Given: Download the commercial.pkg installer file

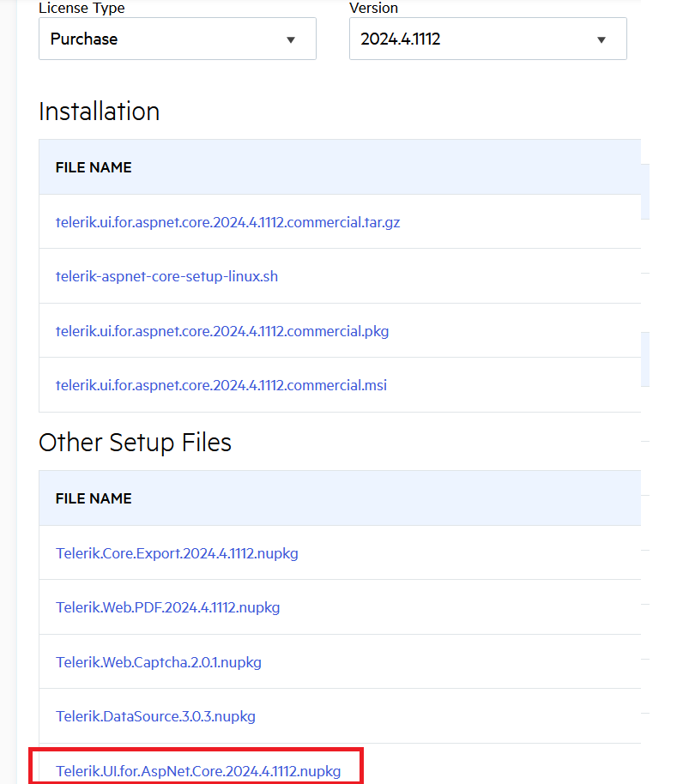Looking at the screenshot, I should point(222,331).
